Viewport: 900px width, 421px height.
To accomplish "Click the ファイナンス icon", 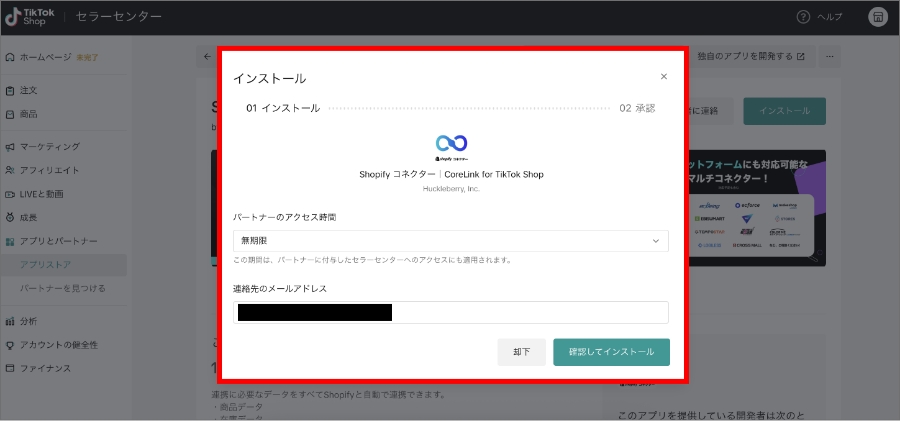I will [x=10, y=369].
